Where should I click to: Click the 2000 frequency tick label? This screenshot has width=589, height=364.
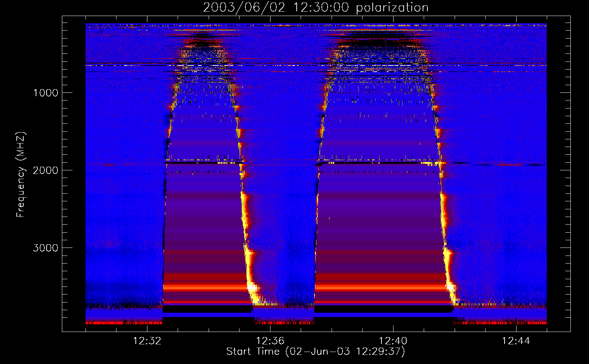(46, 170)
